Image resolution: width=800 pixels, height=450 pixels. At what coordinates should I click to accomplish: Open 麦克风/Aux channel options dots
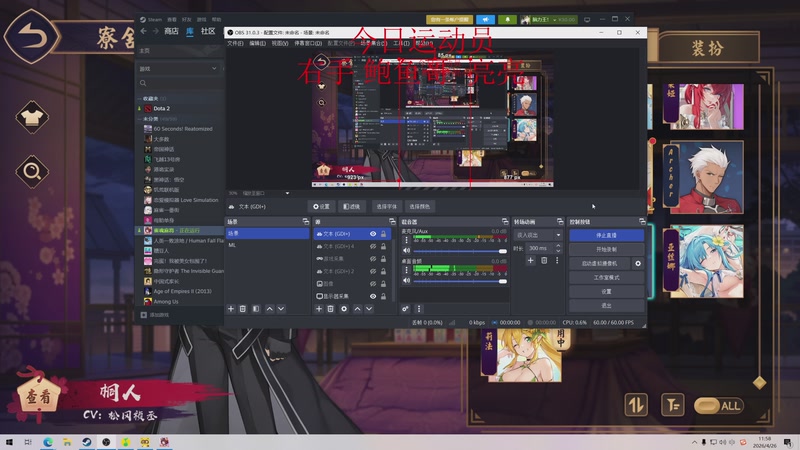point(407,240)
